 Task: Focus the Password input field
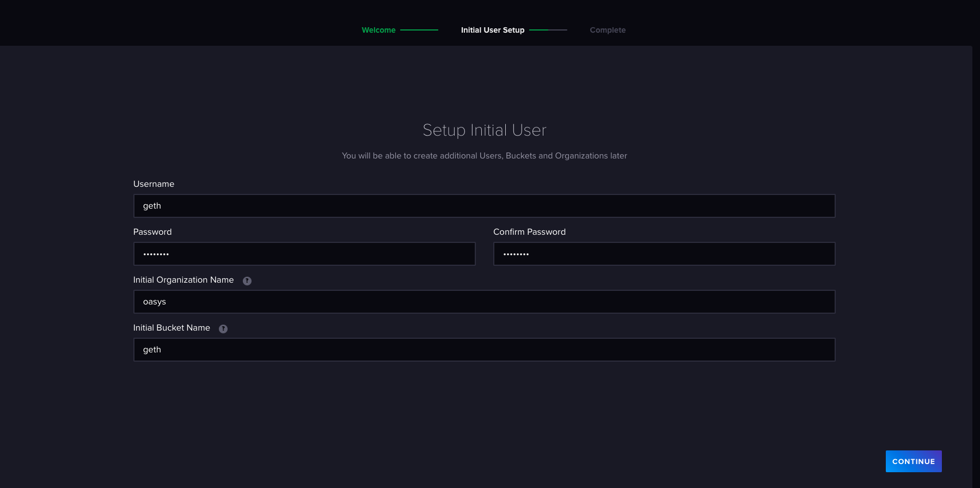304,254
